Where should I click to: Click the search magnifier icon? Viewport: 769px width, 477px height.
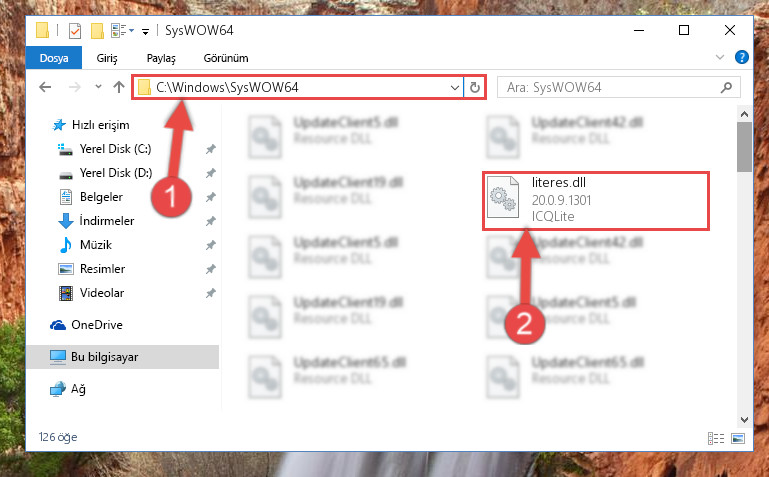pyautogui.click(x=726, y=88)
